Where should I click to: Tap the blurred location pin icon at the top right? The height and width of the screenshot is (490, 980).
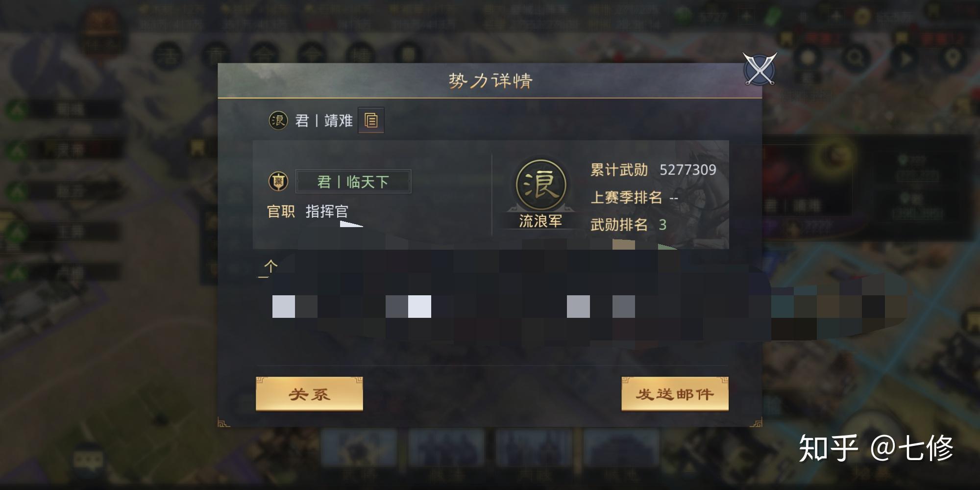click(952, 59)
